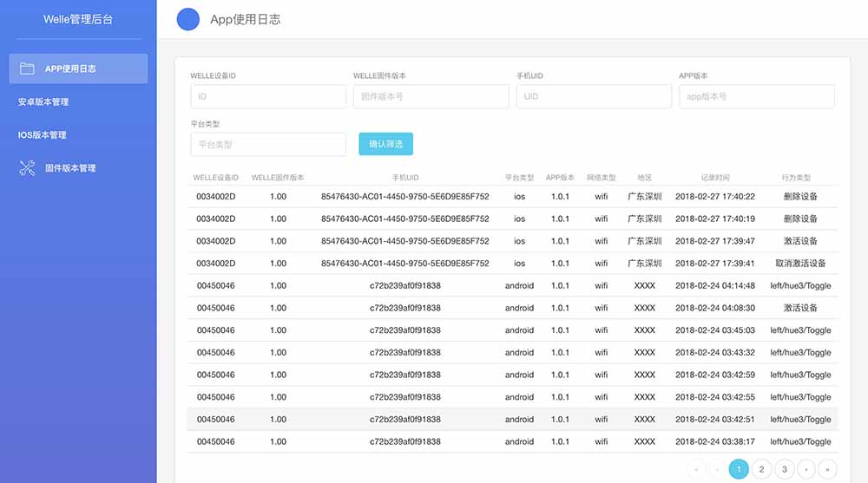Image resolution: width=868 pixels, height=483 pixels.
Task: Go to the next page with the › button
Action: [806, 469]
